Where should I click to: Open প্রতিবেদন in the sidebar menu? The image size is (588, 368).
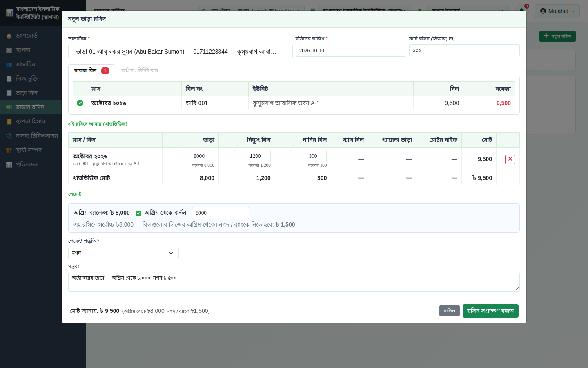31,164
